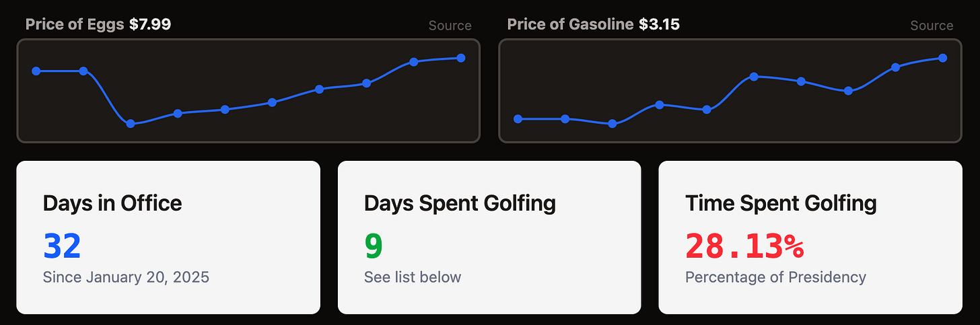
Task: Select the lowest data point on eggs chart
Action: [x=131, y=124]
